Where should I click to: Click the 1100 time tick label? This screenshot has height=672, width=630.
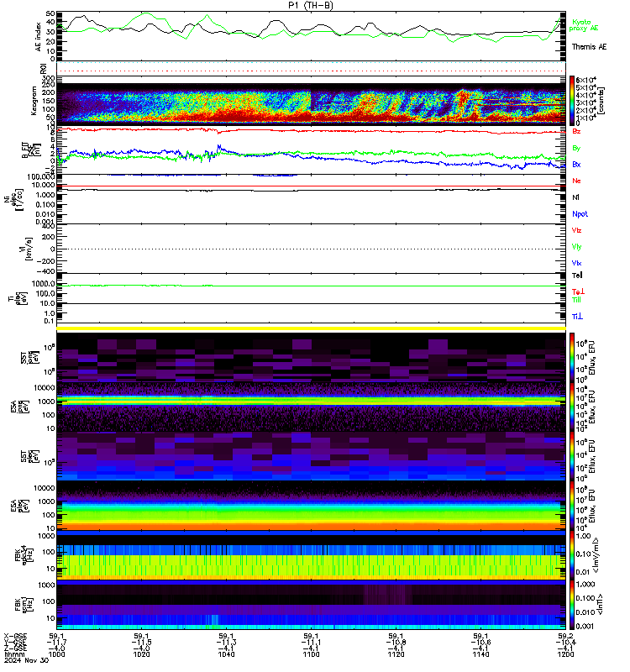[311, 654]
